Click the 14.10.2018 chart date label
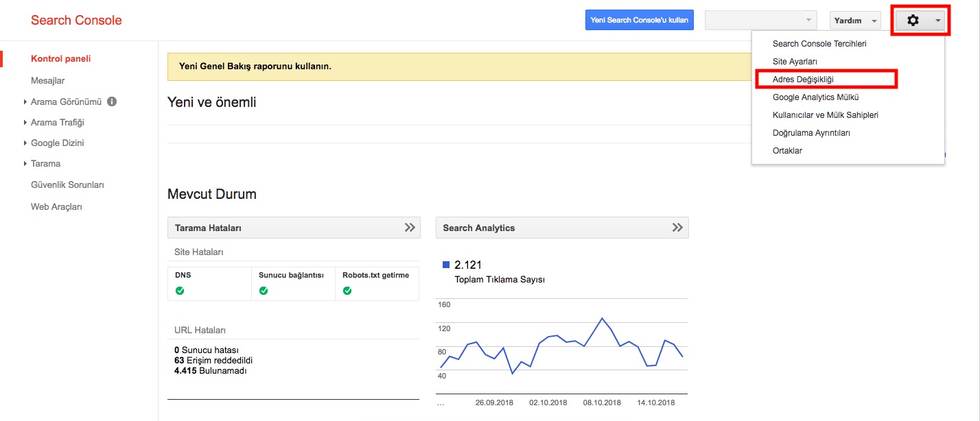Screen dimensions: 980x421 point(656,402)
